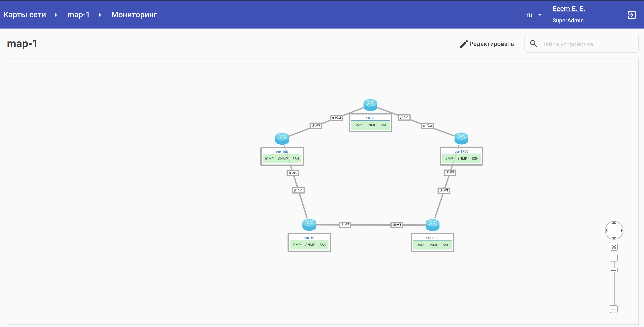
Task: Pan map right with the right arrow
Action: 622,230
